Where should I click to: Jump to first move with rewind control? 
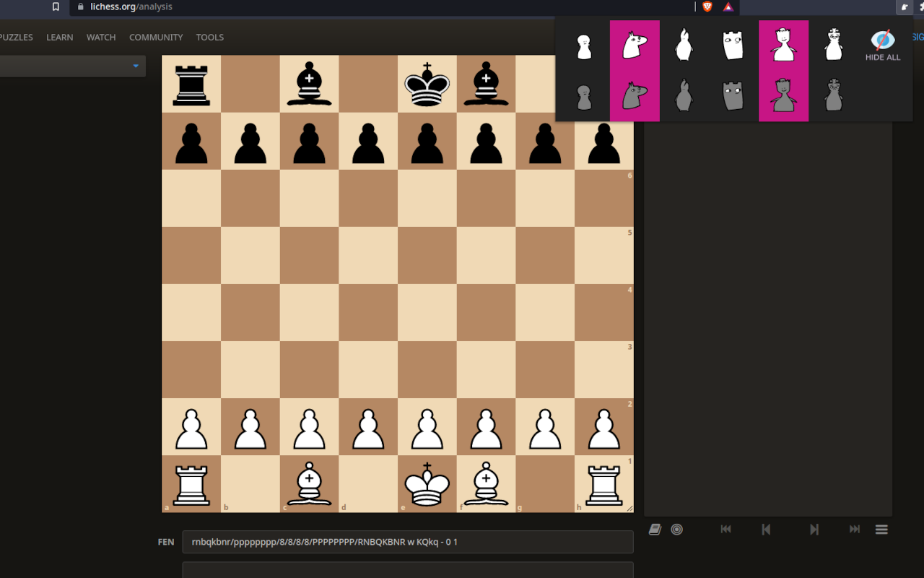[725, 529]
